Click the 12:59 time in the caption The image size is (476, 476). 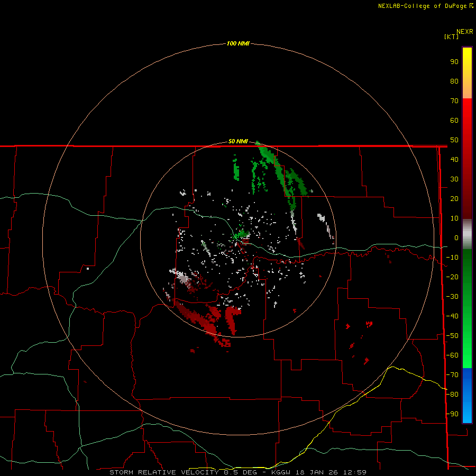(354, 472)
